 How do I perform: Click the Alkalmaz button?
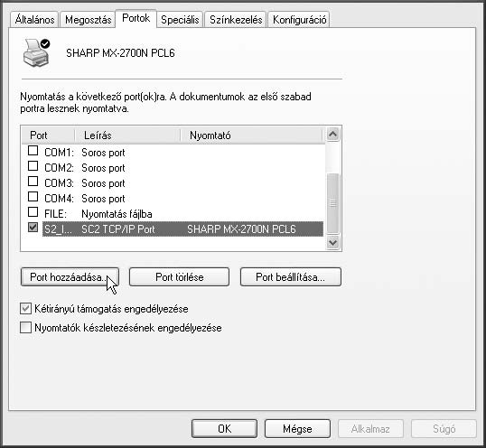[370, 429]
